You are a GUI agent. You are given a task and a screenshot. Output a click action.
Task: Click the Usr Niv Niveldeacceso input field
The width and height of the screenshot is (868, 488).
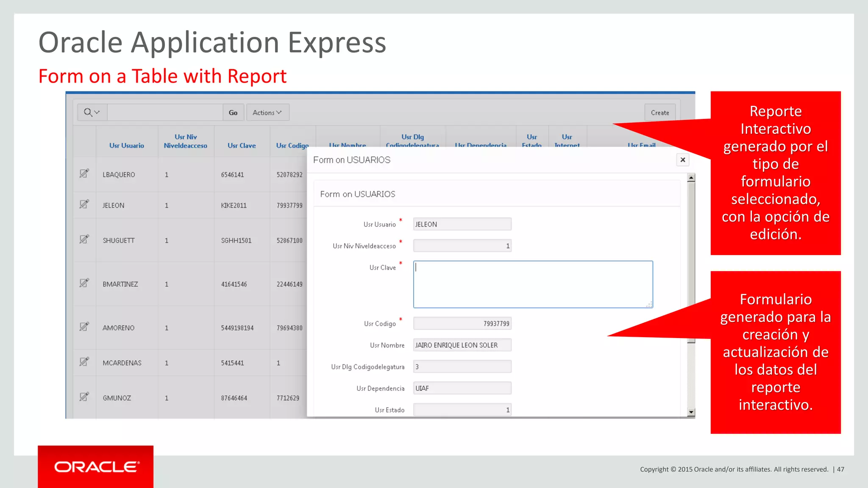pos(462,246)
